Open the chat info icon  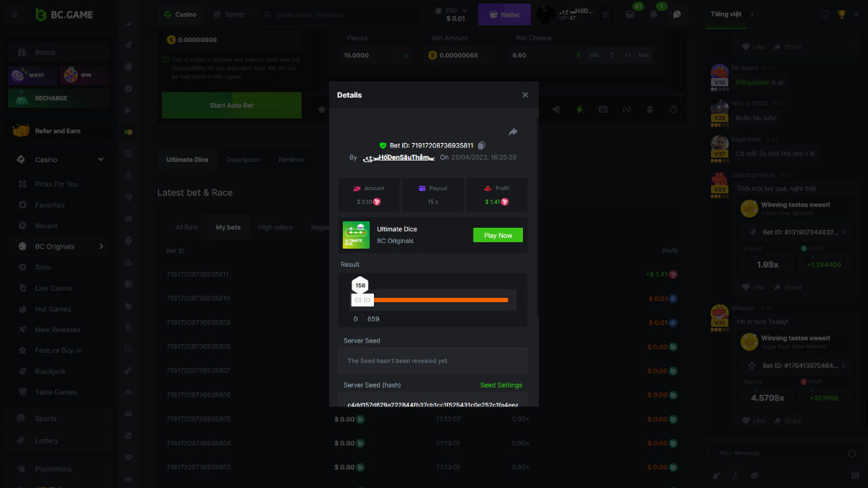pyautogui.click(x=825, y=14)
